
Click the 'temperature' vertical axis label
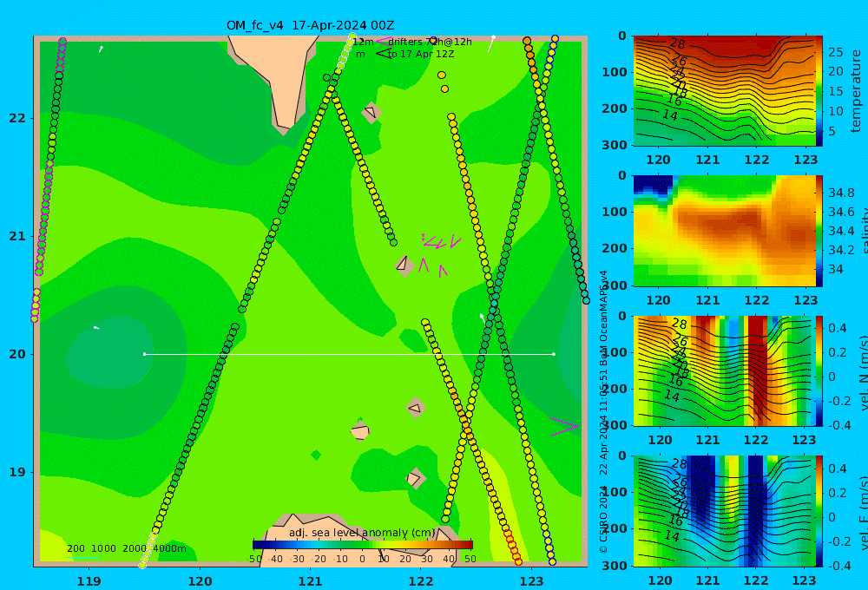click(856, 91)
